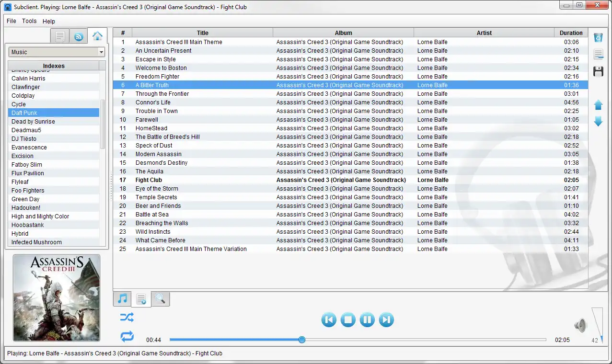This screenshot has width=612, height=364.
Task: Open the home tab in sidebar
Action: coord(97,36)
